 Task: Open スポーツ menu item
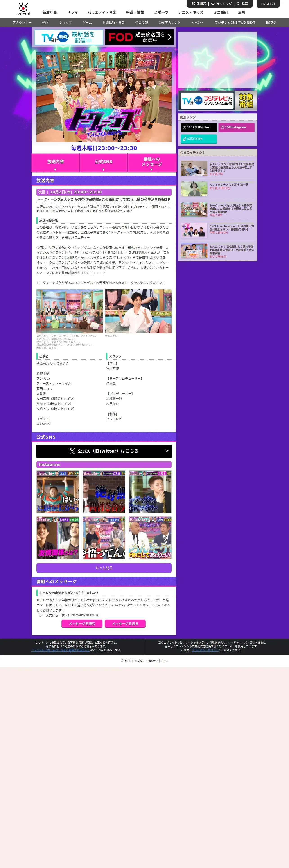[161, 12]
